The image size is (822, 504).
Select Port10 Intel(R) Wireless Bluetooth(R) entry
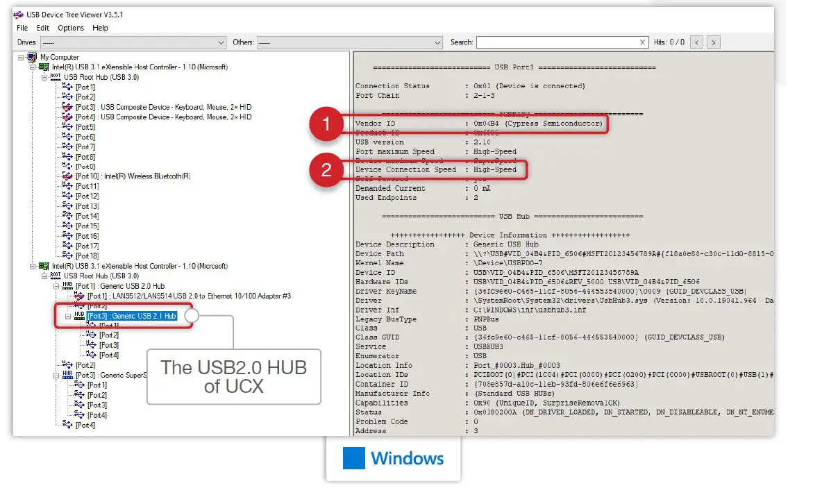coord(133,176)
